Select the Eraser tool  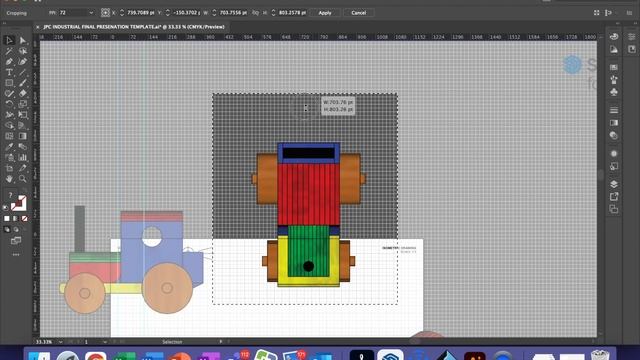(x=23, y=93)
